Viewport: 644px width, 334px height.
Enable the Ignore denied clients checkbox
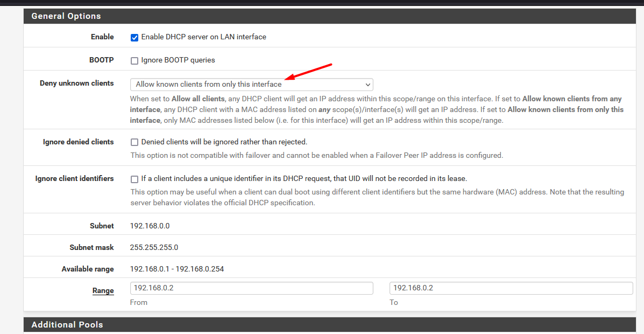pyautogui.click(x=135, y=143)
